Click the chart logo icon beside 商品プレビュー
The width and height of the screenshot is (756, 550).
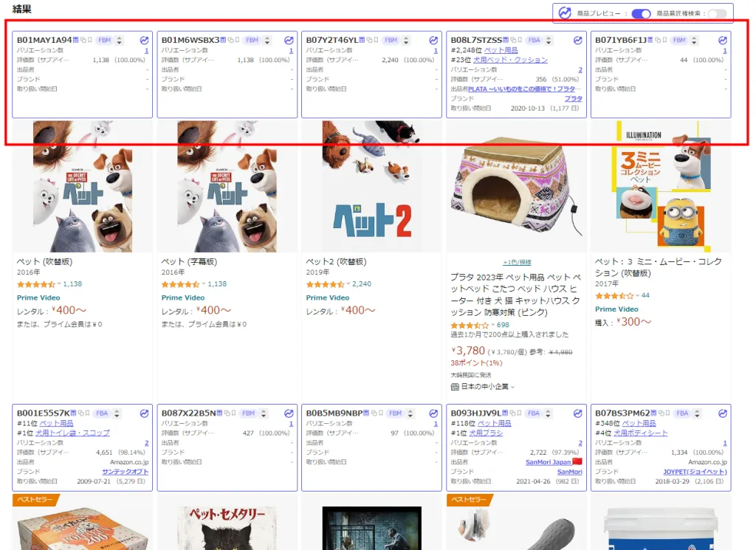click(565, 13)
